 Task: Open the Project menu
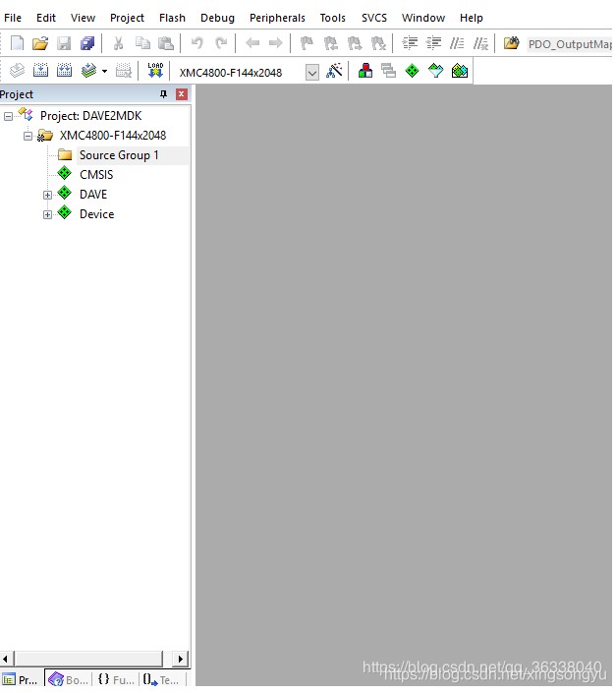coord(127,18)
